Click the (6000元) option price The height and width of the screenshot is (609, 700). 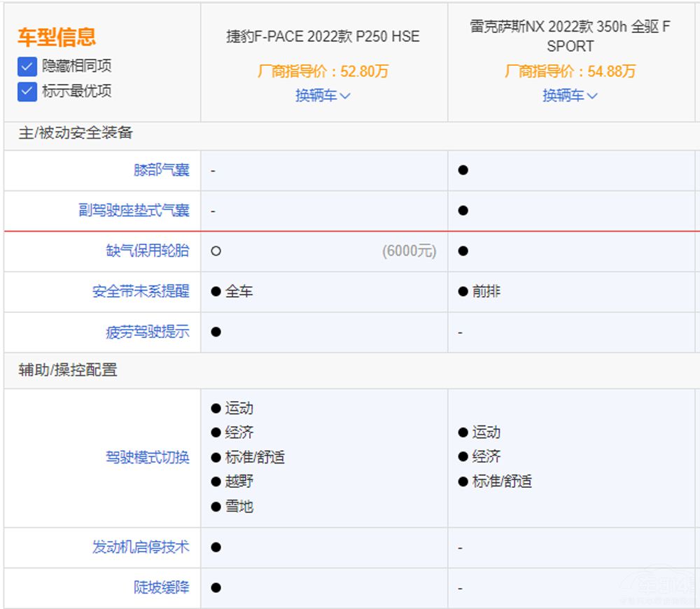[409, 251]
